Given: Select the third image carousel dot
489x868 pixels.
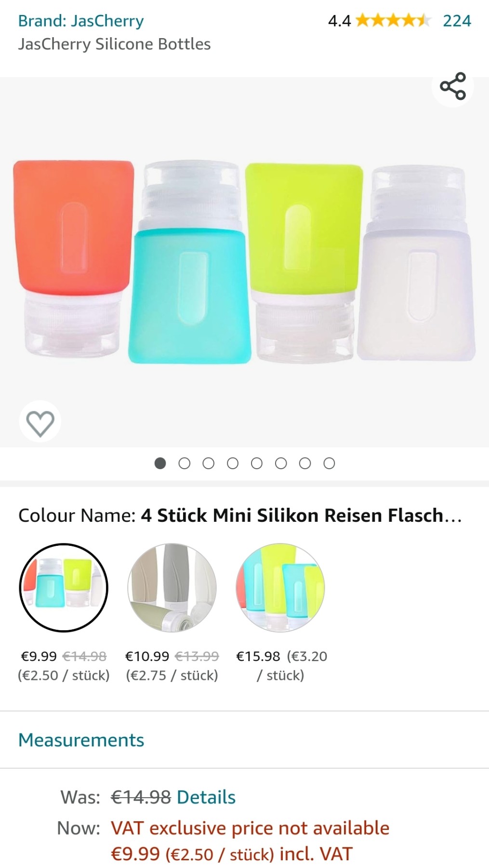Looking at the screenshot, I should click(x=209, y=463).
